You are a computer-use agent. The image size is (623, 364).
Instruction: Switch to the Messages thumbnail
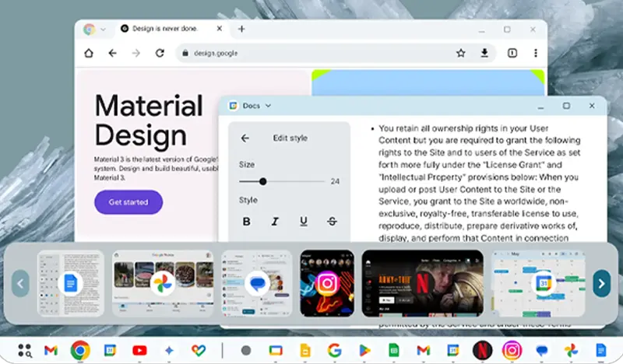coord(257,283)
